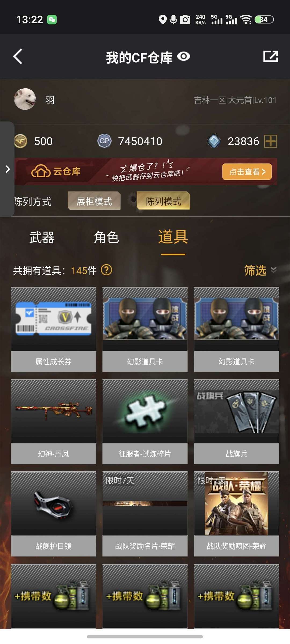Toggle the eye visibility icon beside title
290x644 pixels.
tap(184, 56)
